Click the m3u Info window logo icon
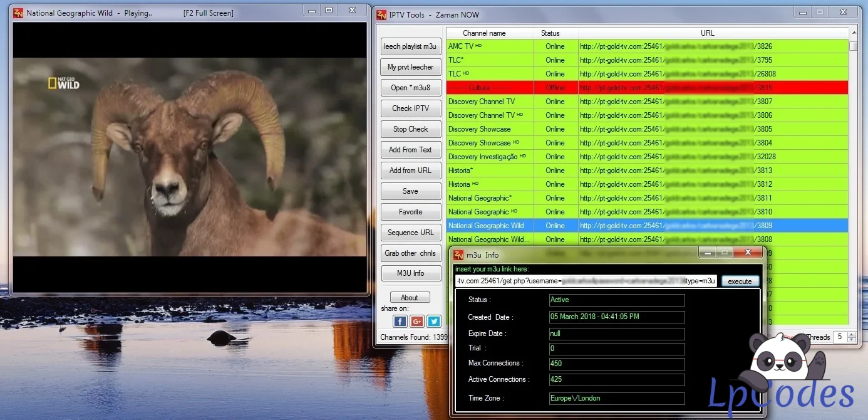 [x=458, y=255]
